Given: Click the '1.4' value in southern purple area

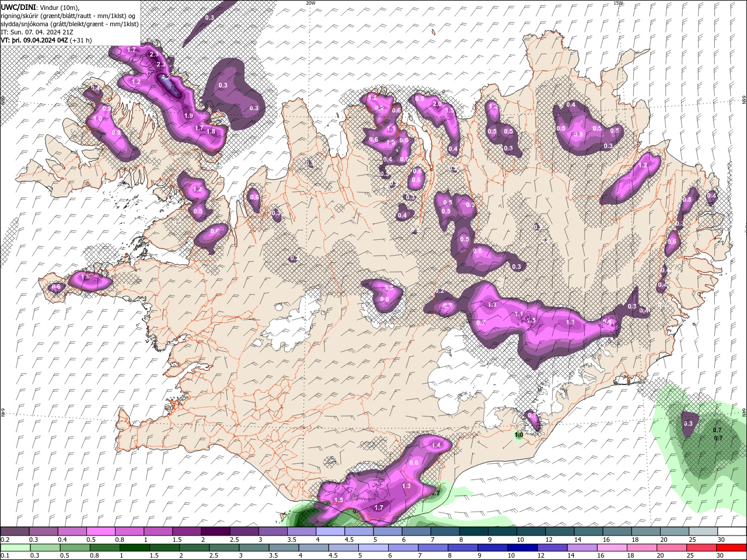Looking at the screenshot, I should click(x=436, y=445).
